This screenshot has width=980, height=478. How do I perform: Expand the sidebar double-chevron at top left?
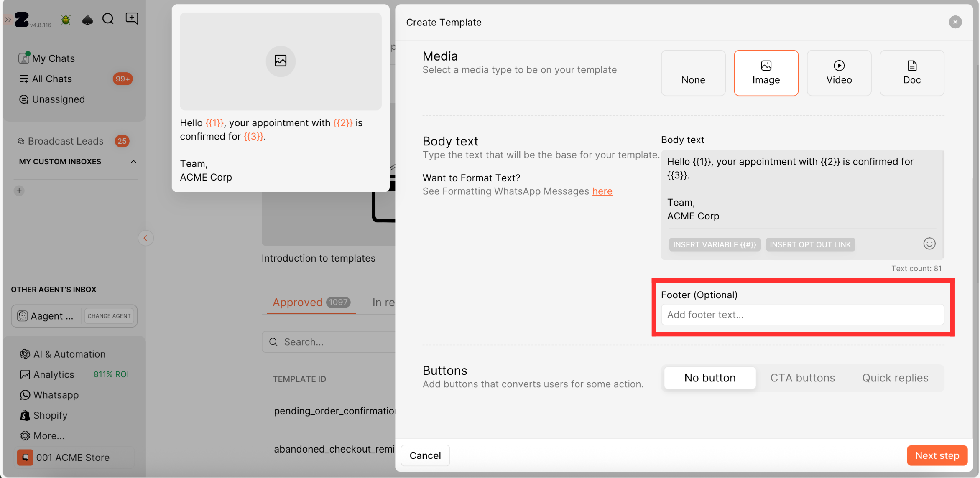[x=8, y=20]
